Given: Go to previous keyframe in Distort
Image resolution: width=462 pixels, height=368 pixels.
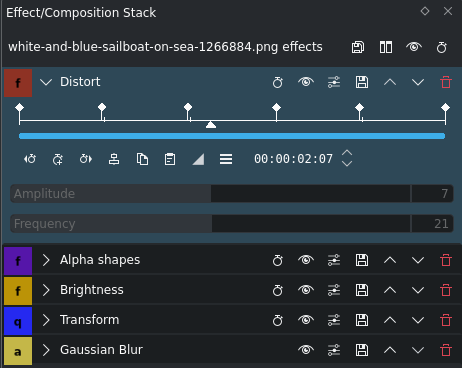Looking at the screenshot, I should 30,159.
